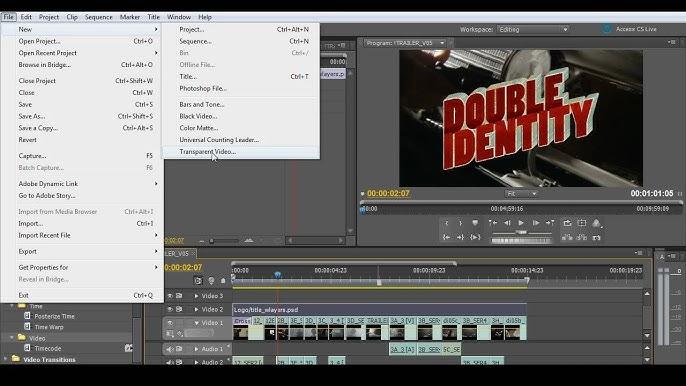The height and width of the screenshot is (386, 686).
Task: Toggle Video 3 track eye visibility
Action: click(170, 296)
